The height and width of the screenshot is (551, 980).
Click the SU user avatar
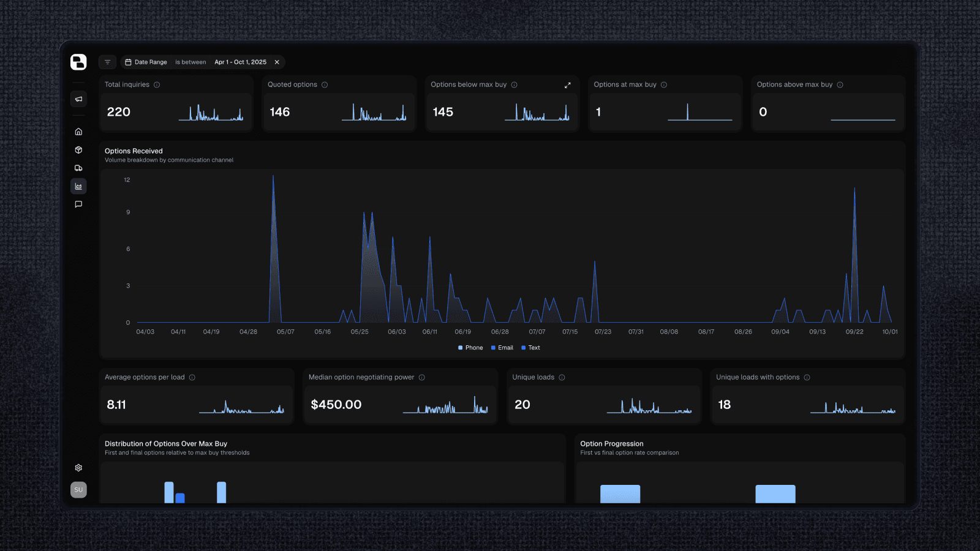click(x=78, y=490)
